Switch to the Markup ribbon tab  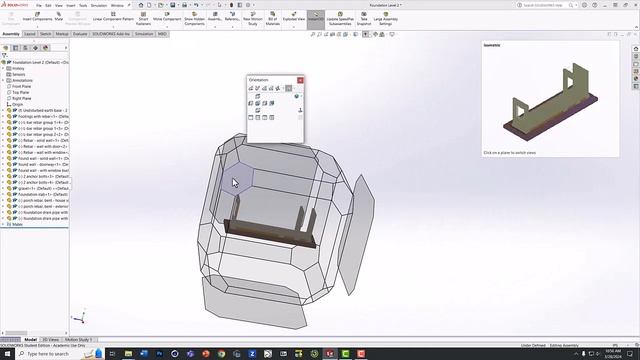click(62, 34)
